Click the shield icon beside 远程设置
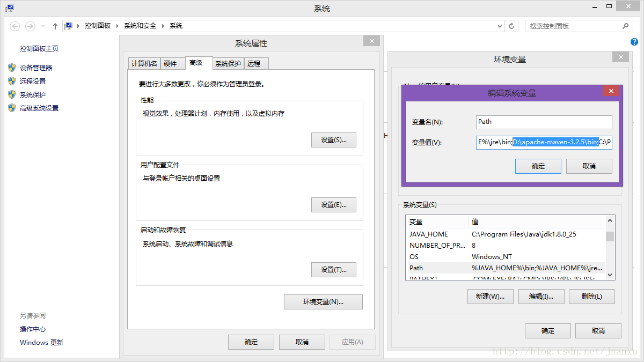Viewport: 644px width, 362px height. tap(12, 81)
